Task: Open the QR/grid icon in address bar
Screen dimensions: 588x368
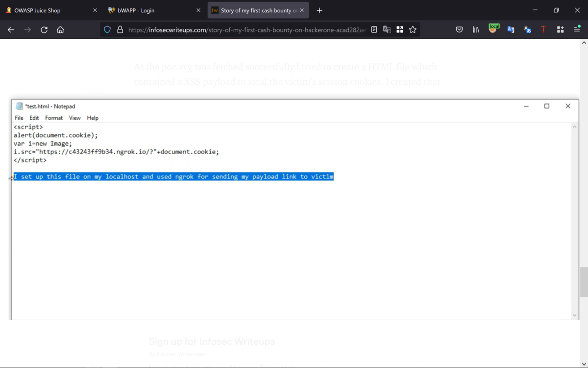Action: 400,30
